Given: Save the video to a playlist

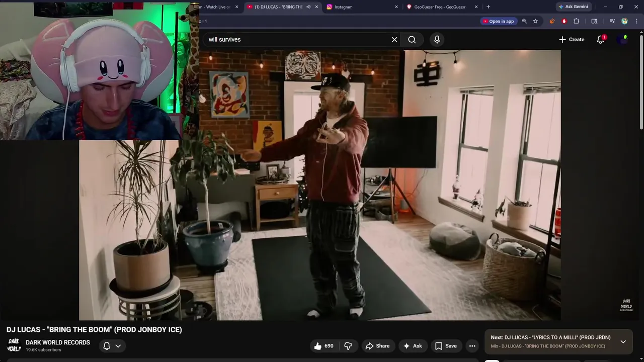Looking at the screenshot, I should tap(446, 346).
